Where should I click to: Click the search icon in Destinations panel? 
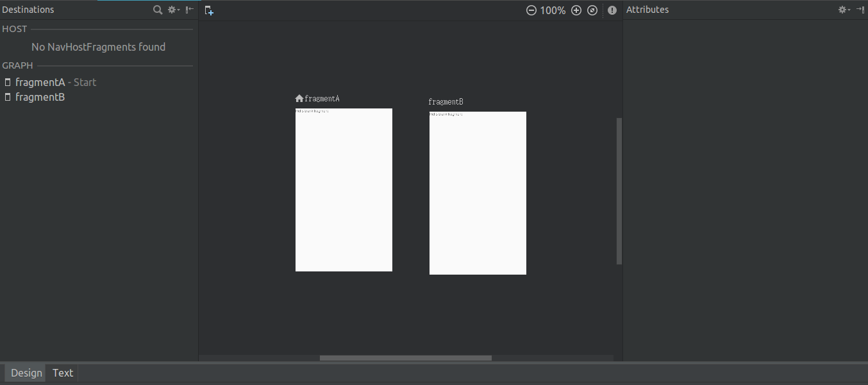click(x=158, y=10)
